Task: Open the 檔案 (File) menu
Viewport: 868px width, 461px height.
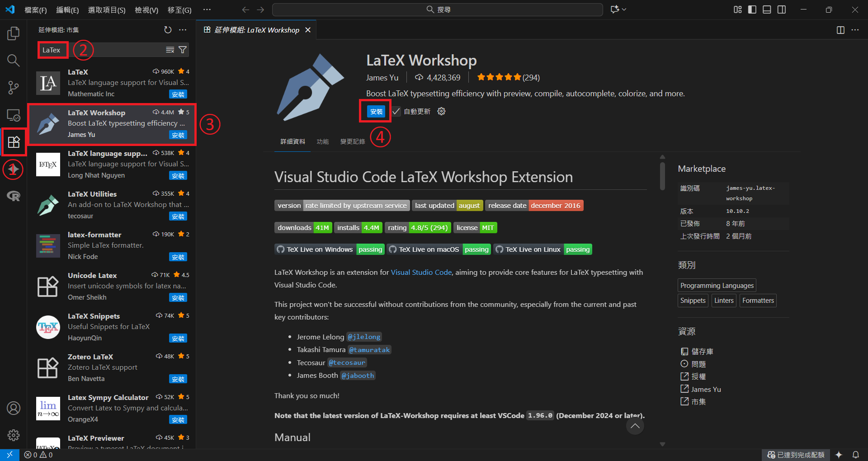Action: [x=36, y=9]
